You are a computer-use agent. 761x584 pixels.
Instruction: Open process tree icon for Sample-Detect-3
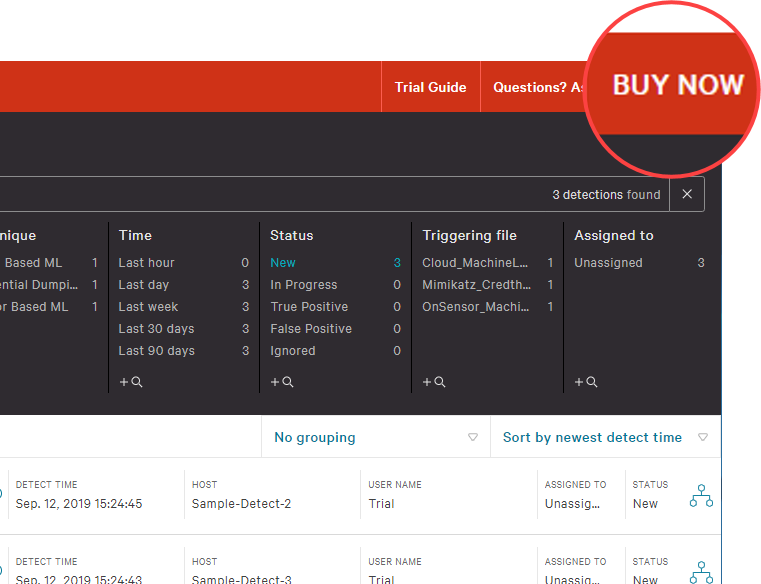click(701, 571)
